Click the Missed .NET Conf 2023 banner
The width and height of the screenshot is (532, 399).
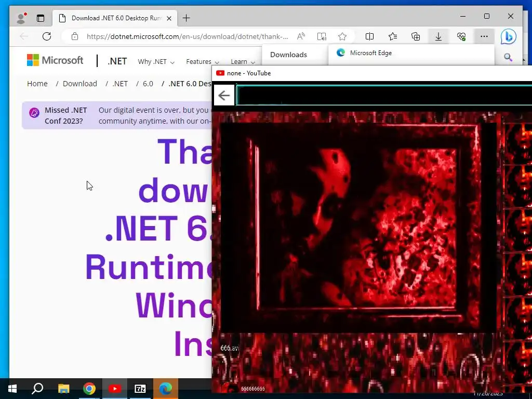pos(117,115)
